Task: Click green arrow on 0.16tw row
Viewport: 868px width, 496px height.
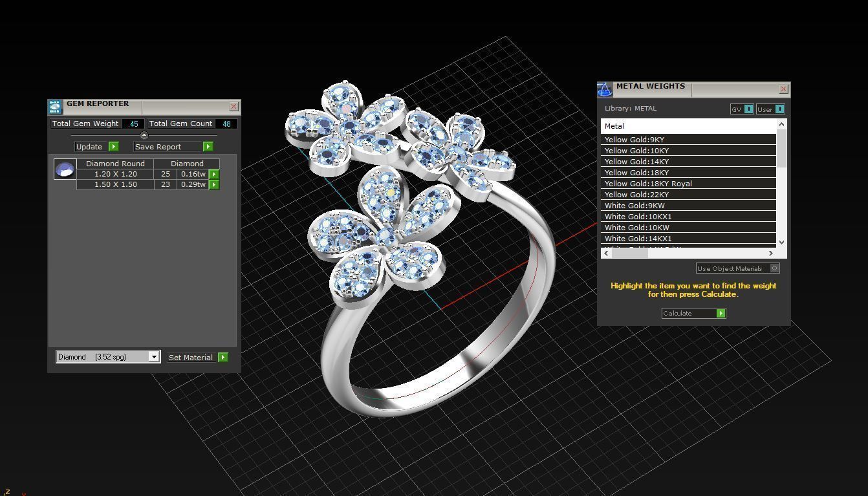Action: (x=214, y=175)
